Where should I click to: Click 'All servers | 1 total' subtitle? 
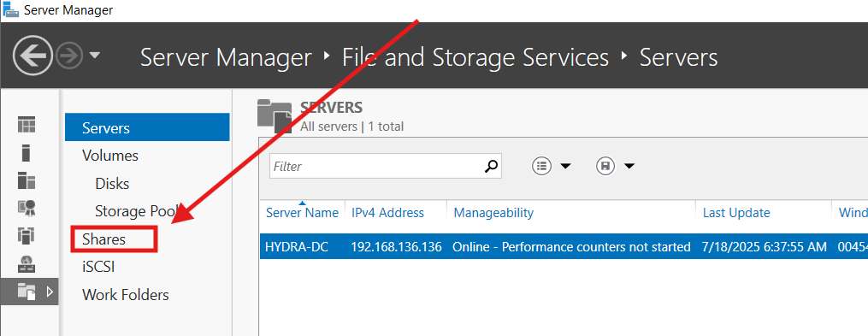point(352,127)
